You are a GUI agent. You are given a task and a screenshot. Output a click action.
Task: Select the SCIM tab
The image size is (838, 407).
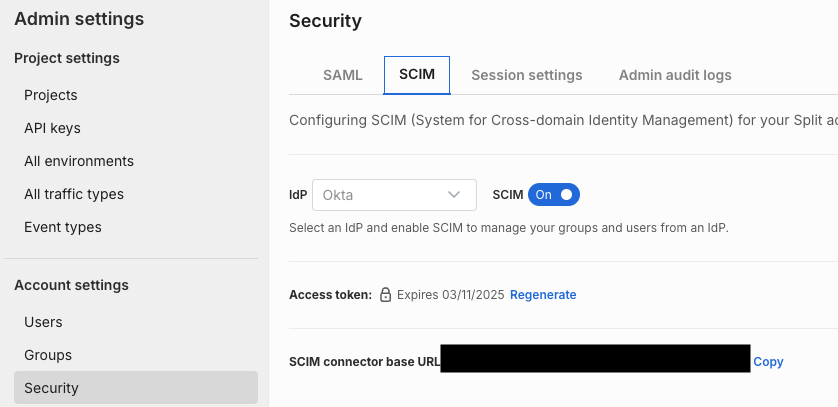(x=417, y=75)
